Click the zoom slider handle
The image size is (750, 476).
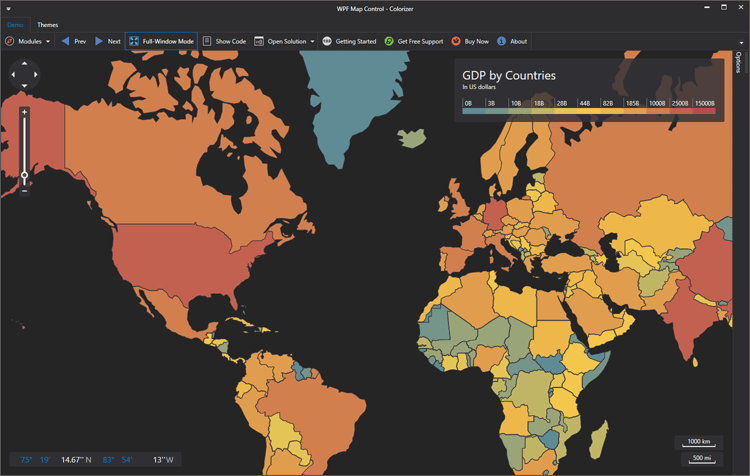coord(24,175)
